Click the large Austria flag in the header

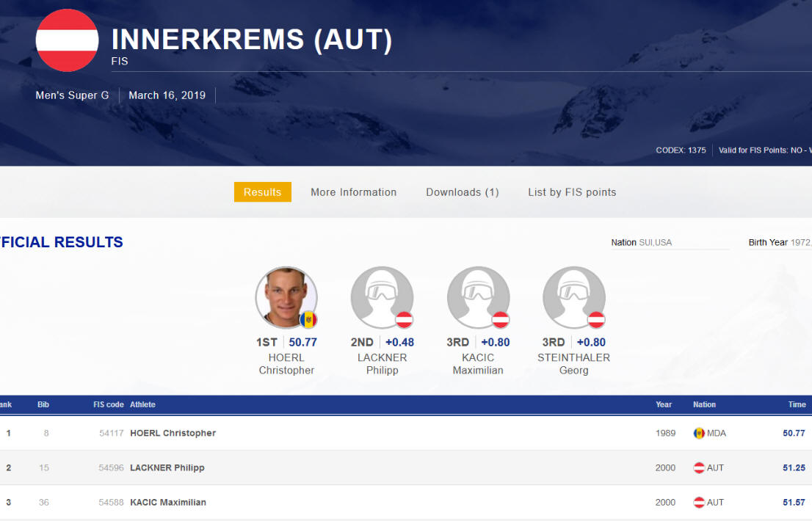pos(67,40)
